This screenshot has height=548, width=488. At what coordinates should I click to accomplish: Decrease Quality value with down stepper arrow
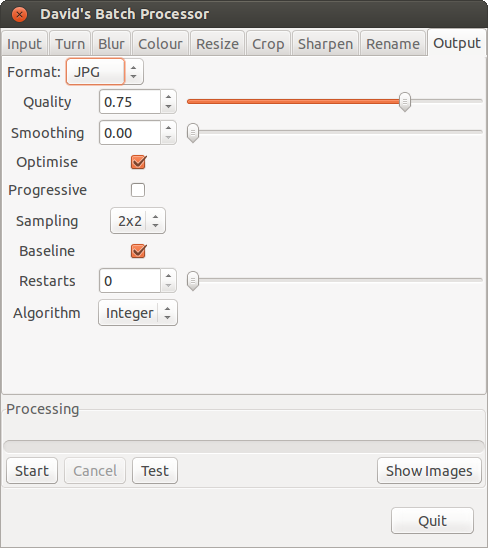[168, 107]
